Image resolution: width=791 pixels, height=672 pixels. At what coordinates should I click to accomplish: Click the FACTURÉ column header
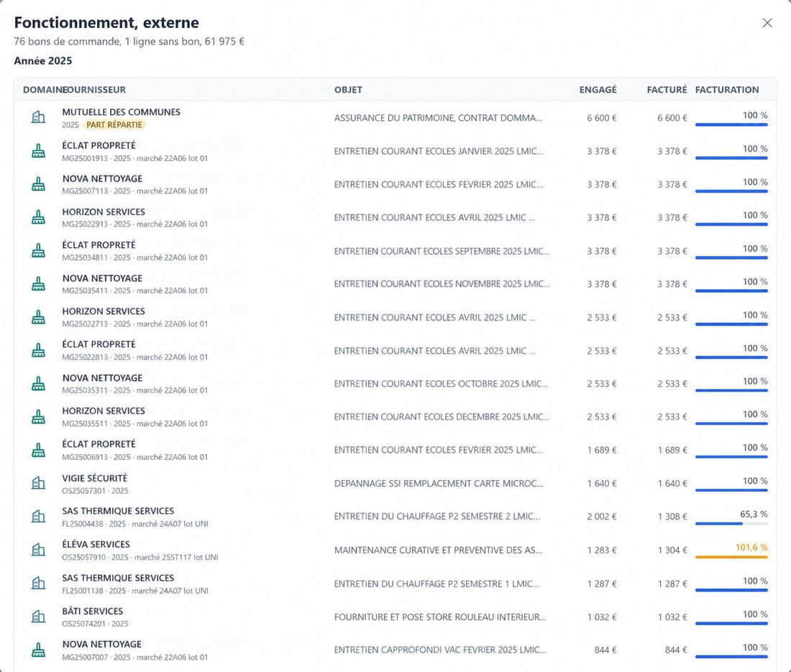(667, 90)
